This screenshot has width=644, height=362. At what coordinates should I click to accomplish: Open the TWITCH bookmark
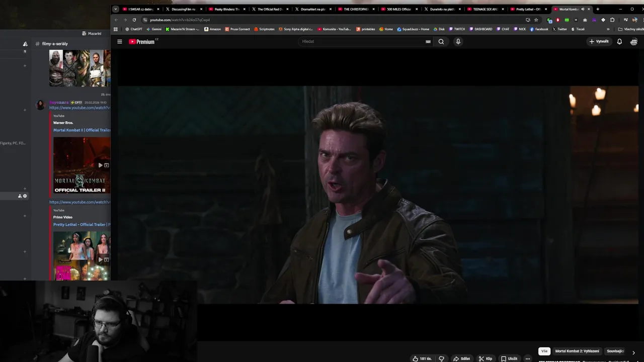457,29
